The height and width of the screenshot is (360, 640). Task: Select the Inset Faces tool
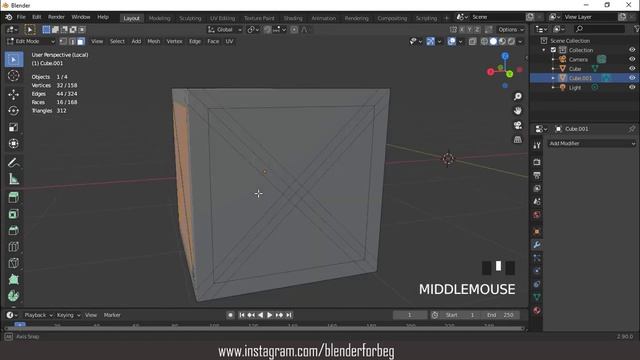pos(13,214)
